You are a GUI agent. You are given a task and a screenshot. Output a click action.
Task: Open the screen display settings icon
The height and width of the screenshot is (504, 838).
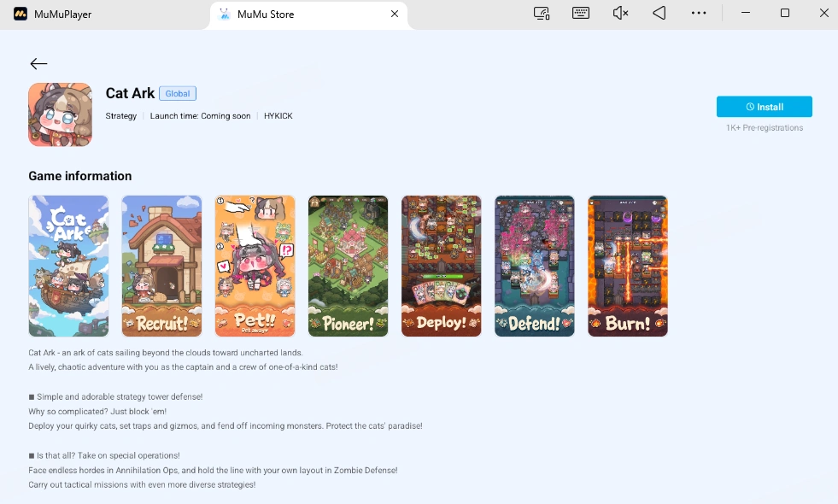click(542, 14)
